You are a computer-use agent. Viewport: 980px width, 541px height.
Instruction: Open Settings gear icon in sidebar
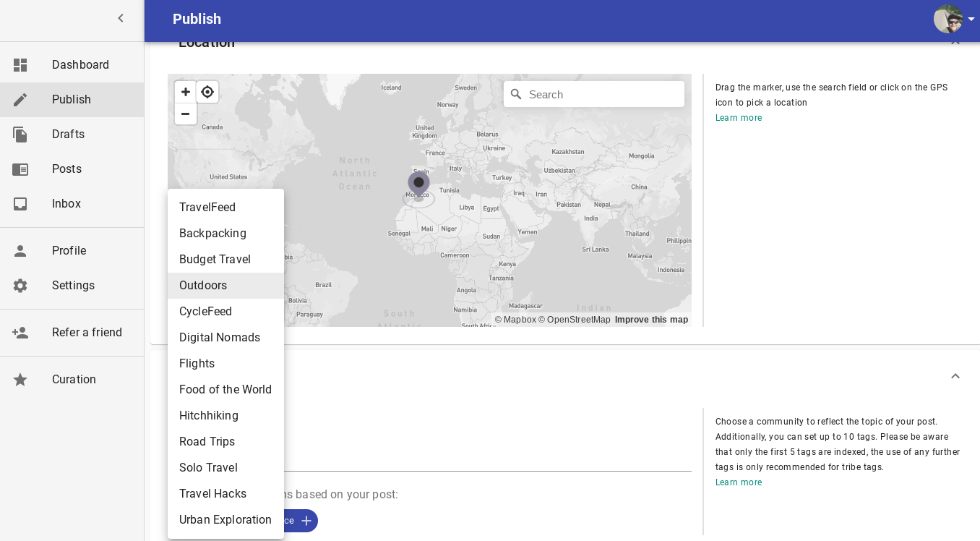pyautogui.click(x=20, y=286)
